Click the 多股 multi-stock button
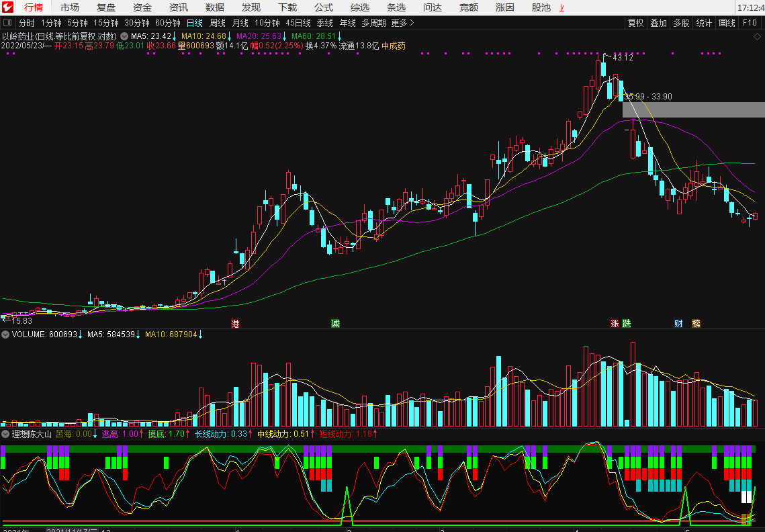This screenshot has height=532, width=765. [681, 23]
